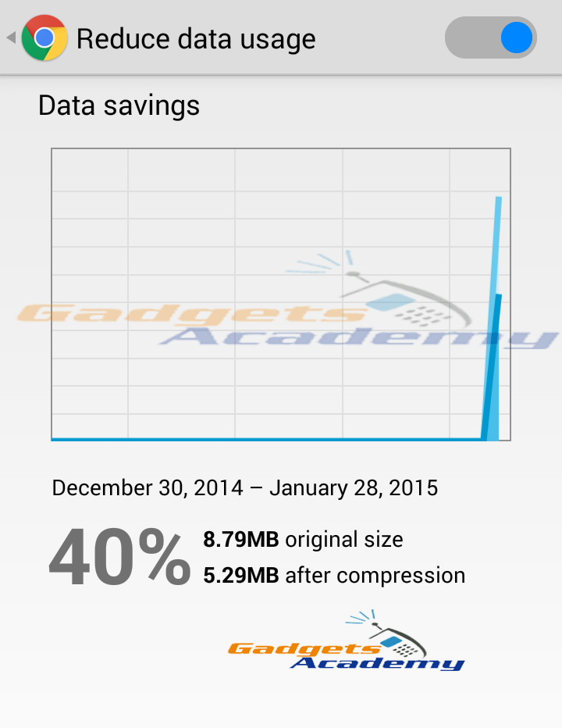Click the blue baseline of the graph
This screenshot has width=562, height=728.
pyautogui.click(x=266, y=439)
